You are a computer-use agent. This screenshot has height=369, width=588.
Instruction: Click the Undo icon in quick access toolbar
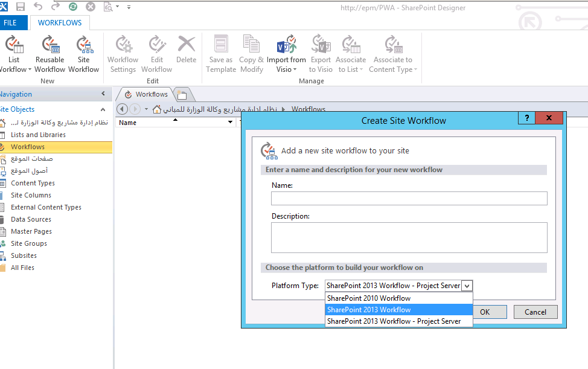point(38,7)
